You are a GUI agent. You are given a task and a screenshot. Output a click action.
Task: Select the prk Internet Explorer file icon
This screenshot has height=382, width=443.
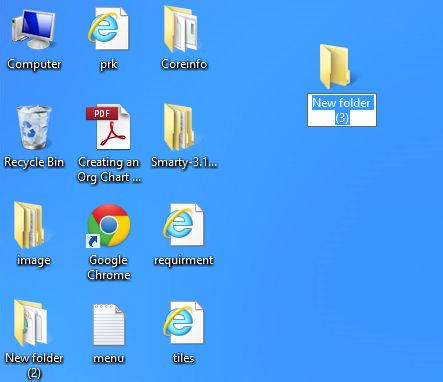[x=108, y=29]
